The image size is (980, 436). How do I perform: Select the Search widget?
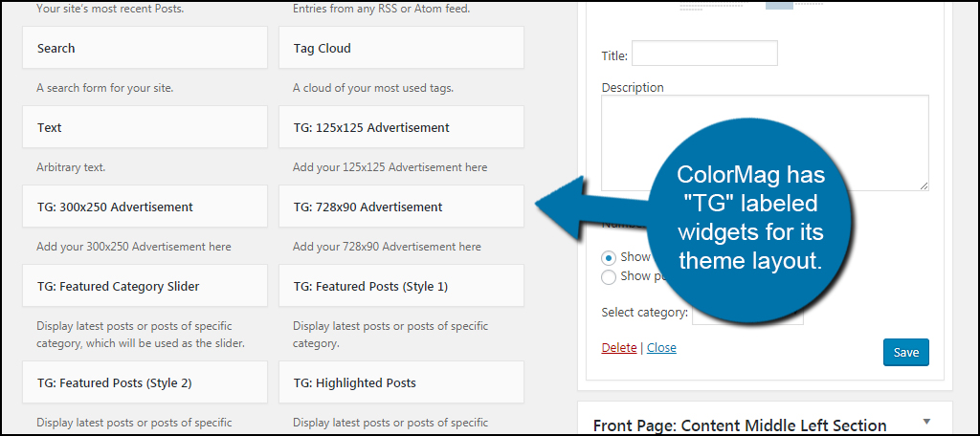145,48
